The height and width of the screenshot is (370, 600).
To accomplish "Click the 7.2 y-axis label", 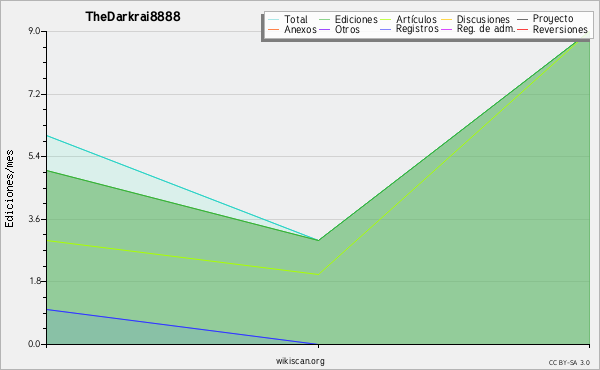I will 34,94.
